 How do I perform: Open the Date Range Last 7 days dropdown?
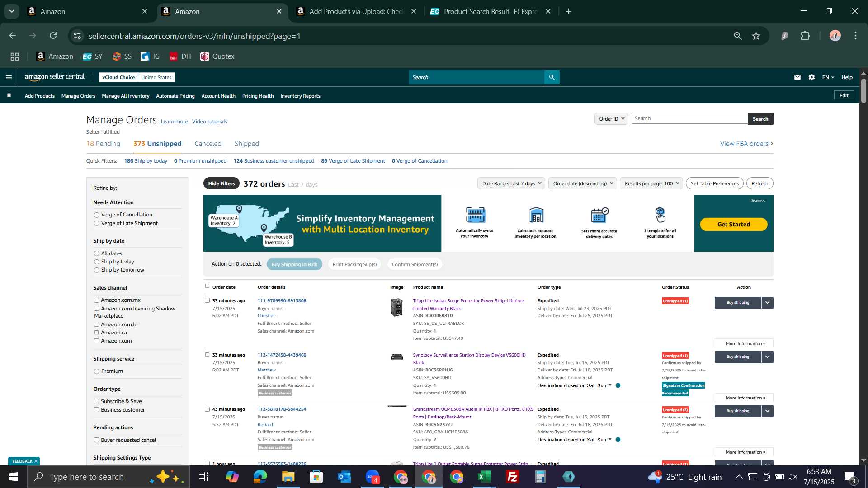[511, 183]
